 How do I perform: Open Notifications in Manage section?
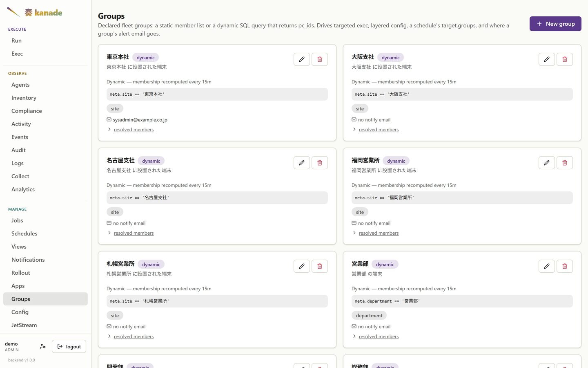[x=45, y=260]
